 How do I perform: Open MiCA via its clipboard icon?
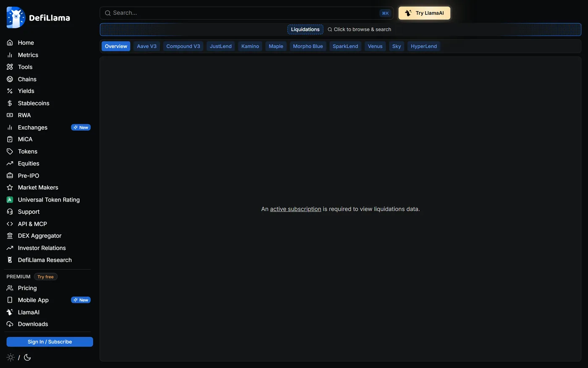[10, 139]
